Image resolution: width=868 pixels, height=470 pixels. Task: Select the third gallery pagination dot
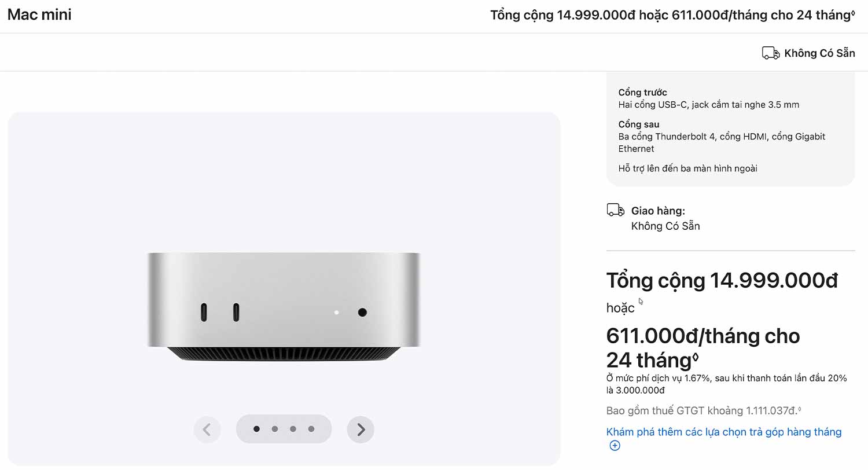tap(293, 429)
